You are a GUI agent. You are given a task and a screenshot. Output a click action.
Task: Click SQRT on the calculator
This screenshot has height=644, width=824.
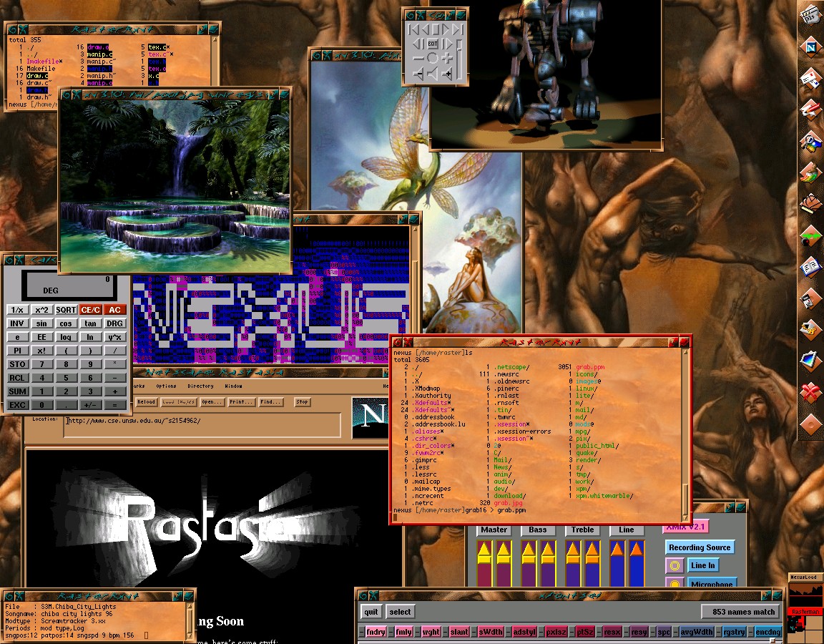[66, 310]
